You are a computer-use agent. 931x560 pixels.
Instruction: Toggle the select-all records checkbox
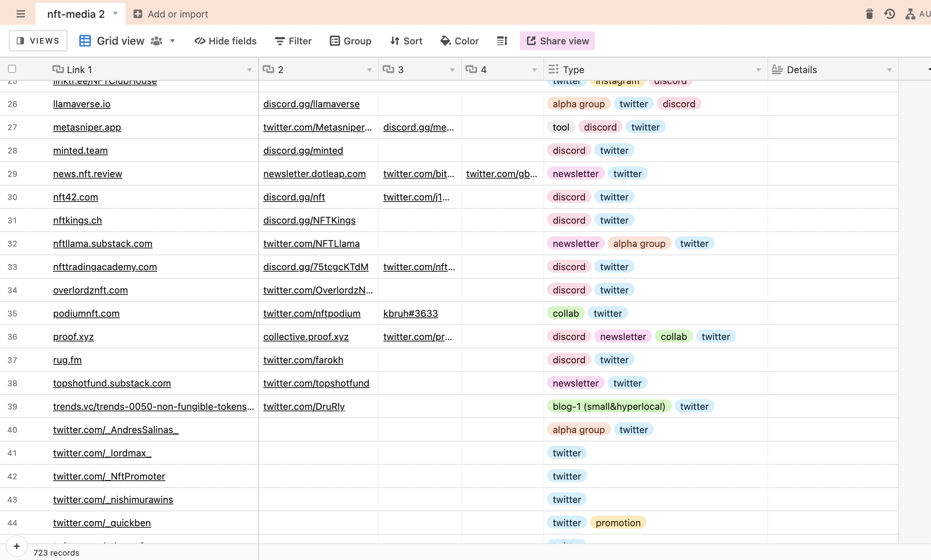pyautogui.click(x=12, y=69)
